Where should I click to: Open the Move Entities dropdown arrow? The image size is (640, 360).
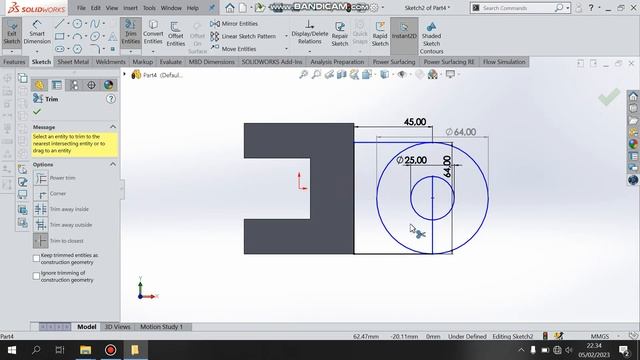286,49
